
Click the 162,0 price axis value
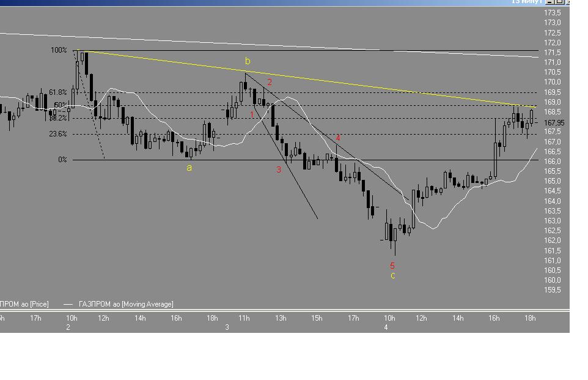[x=553, y=240]
